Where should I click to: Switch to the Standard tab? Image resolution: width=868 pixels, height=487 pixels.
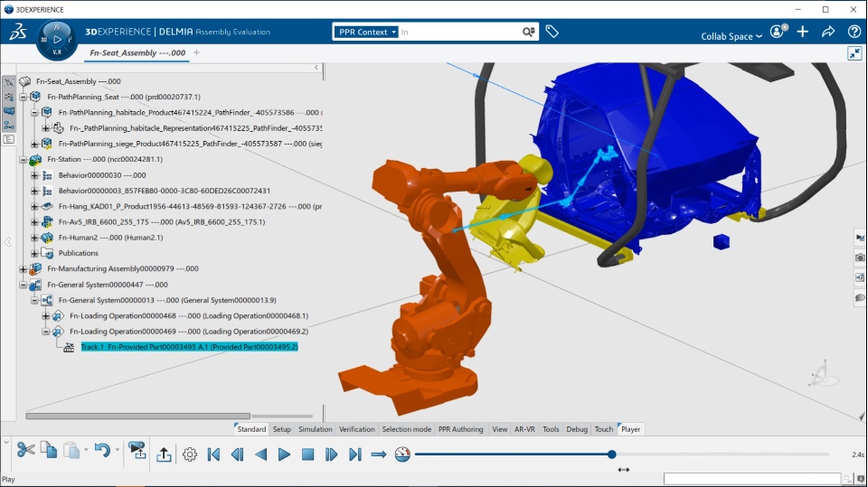[x=251, y=429]
